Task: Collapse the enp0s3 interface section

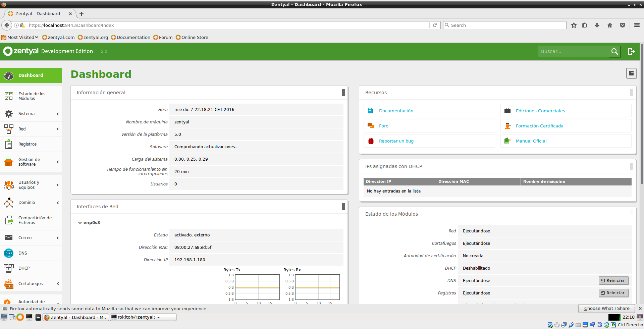Action: tap(80, 223)
